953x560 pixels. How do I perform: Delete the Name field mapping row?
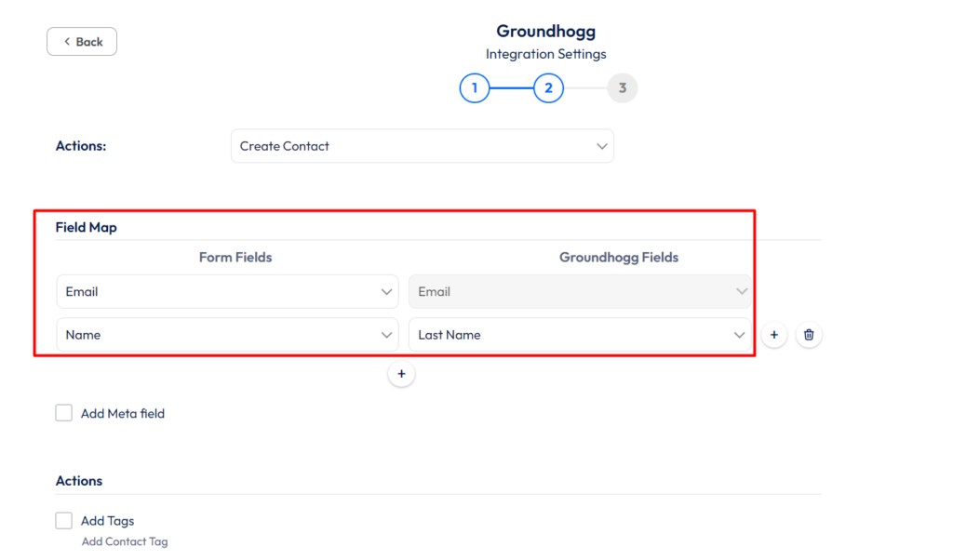(809, 335)
